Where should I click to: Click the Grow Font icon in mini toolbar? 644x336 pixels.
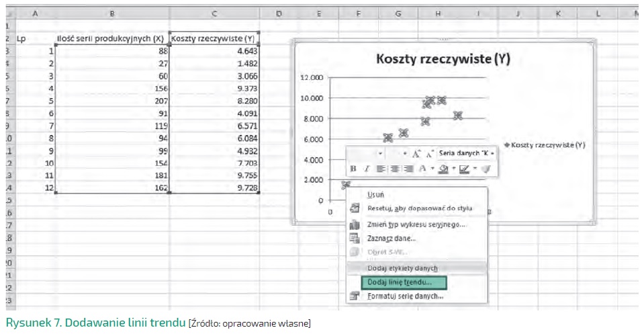pyautogui.click(x=416, y=154)
